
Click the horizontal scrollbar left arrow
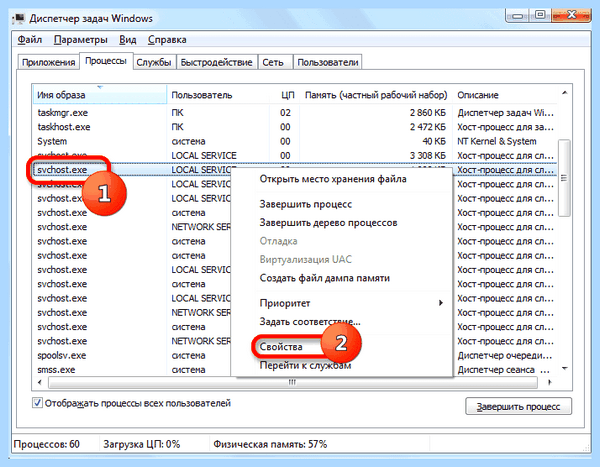tap(39, 382)
